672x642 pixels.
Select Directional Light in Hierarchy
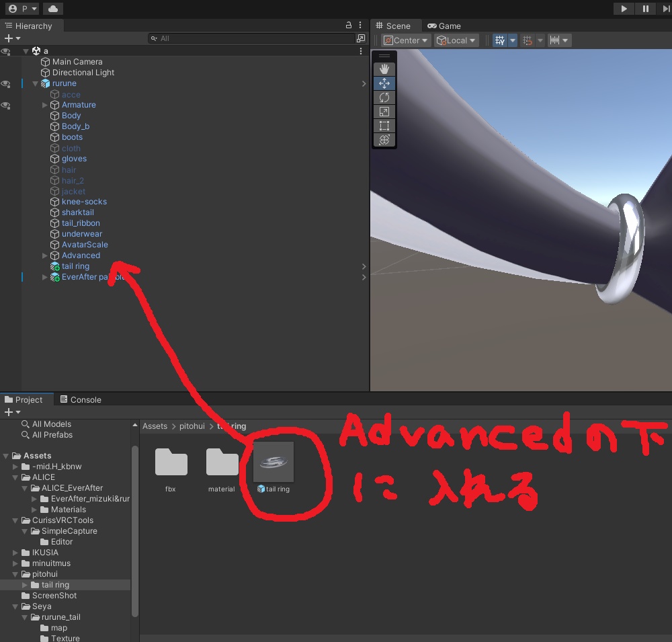click(x=83, y=73)
